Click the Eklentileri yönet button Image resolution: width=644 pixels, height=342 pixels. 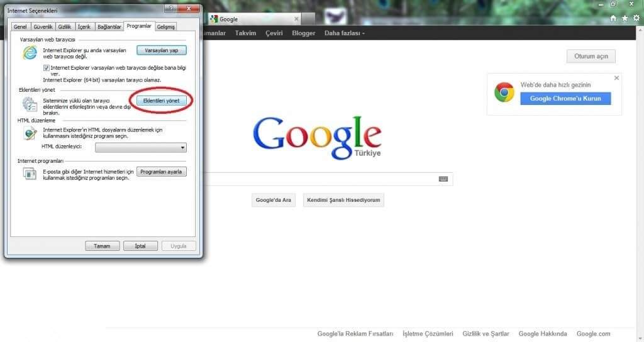(x=162, y=101)
